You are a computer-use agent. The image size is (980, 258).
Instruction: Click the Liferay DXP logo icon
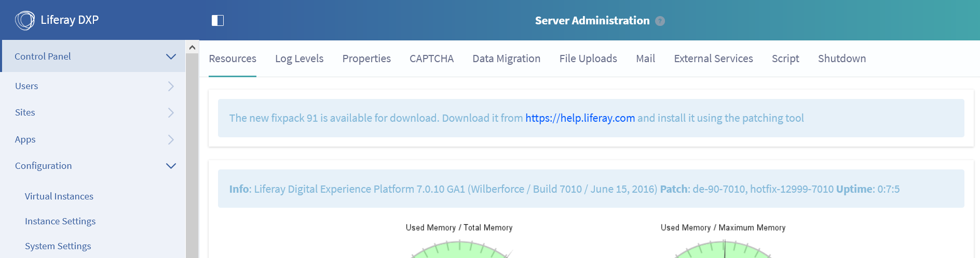[24, 20]
